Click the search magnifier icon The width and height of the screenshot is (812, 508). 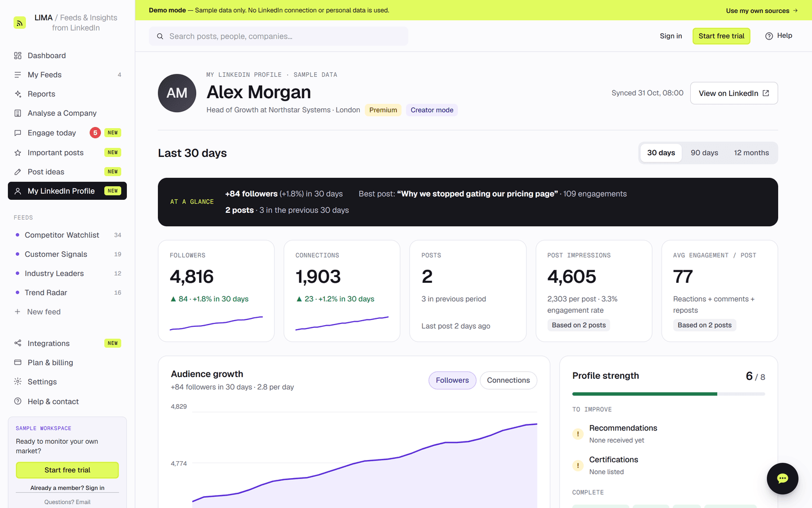pyautogui.click(x=160, y=36)
